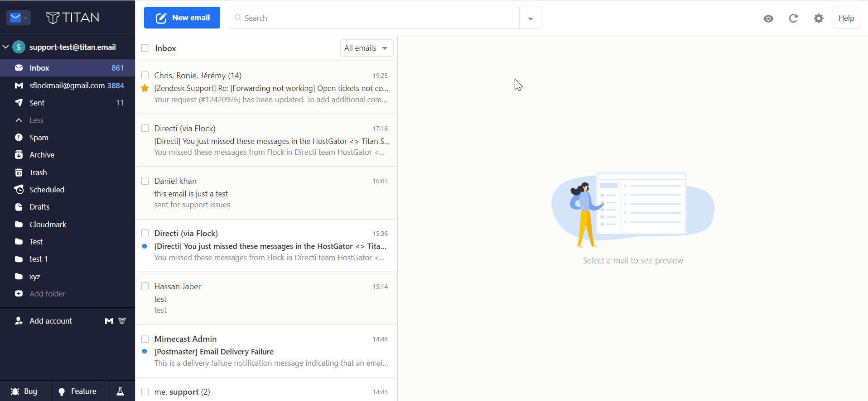Screen dimensions: 868x401
Task: Open the Email Delivery Failure message
Action: (x=266, y=351)
